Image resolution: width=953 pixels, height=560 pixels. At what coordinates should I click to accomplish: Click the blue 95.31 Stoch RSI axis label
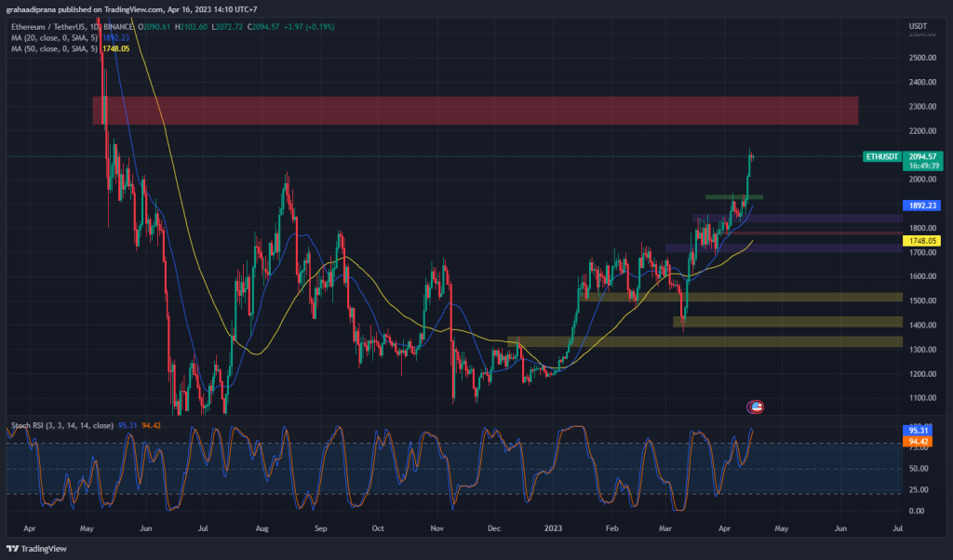(x=918, y=431)
